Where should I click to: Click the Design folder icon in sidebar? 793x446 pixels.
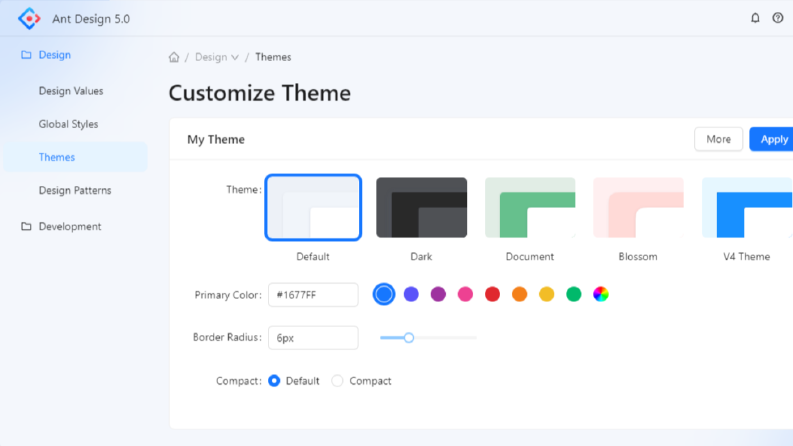[x=26, y=55]
